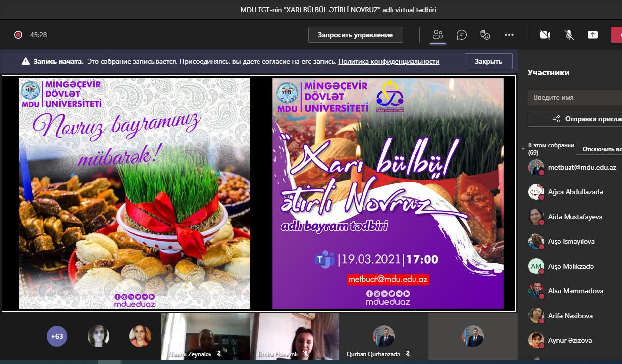Select Elmira Hüseynli's video thumbnail
The height and width of the screenshot is (364, 622).
(x=294, y=335)
